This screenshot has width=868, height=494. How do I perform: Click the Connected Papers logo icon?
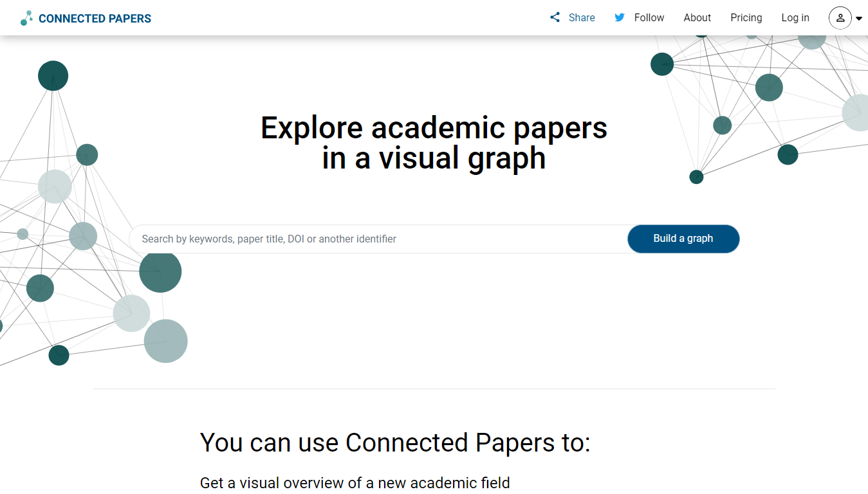click(x=26, y=18)
